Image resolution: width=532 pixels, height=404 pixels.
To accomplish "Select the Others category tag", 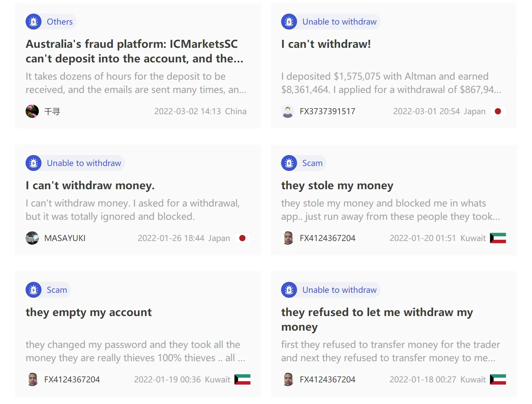I will point(59,22).
